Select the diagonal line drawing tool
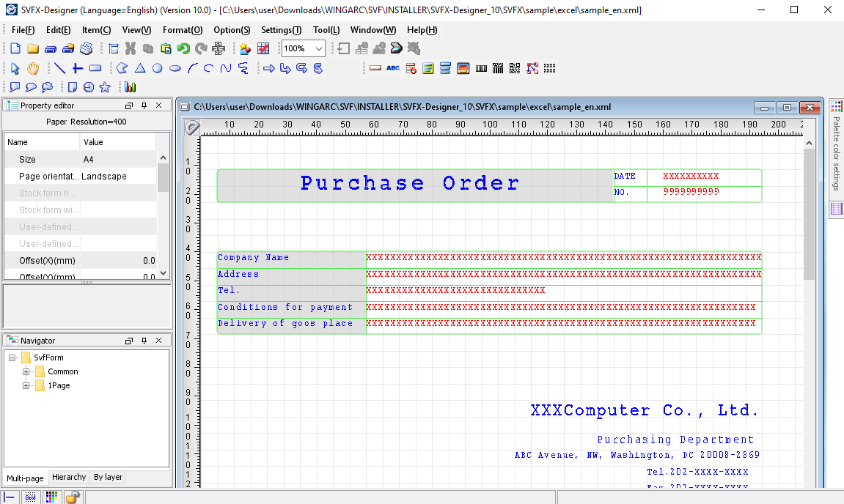 (x=59, y=68)
